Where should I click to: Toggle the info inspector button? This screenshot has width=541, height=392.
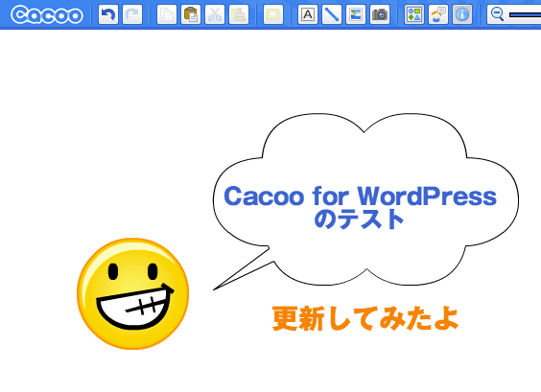click(x=462, y=14)
